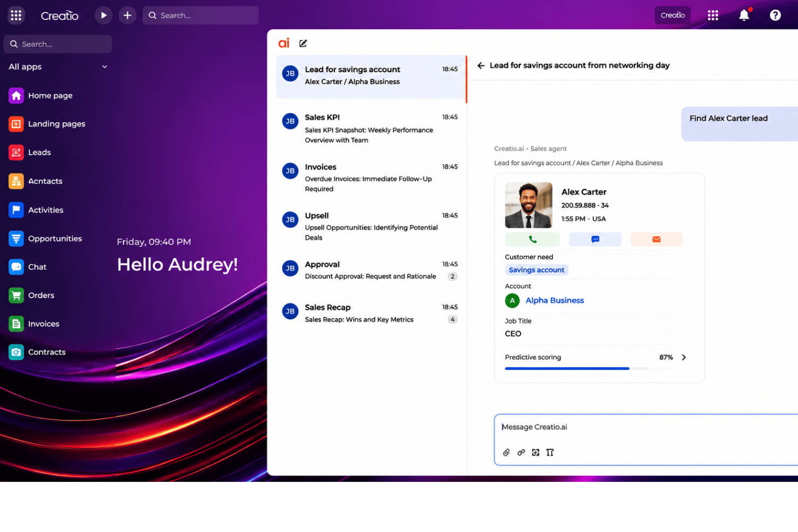Select the Lead for savings account conversation
Image resolution: width=798 pixels, height=532 pixels.
tap(371, 77)
